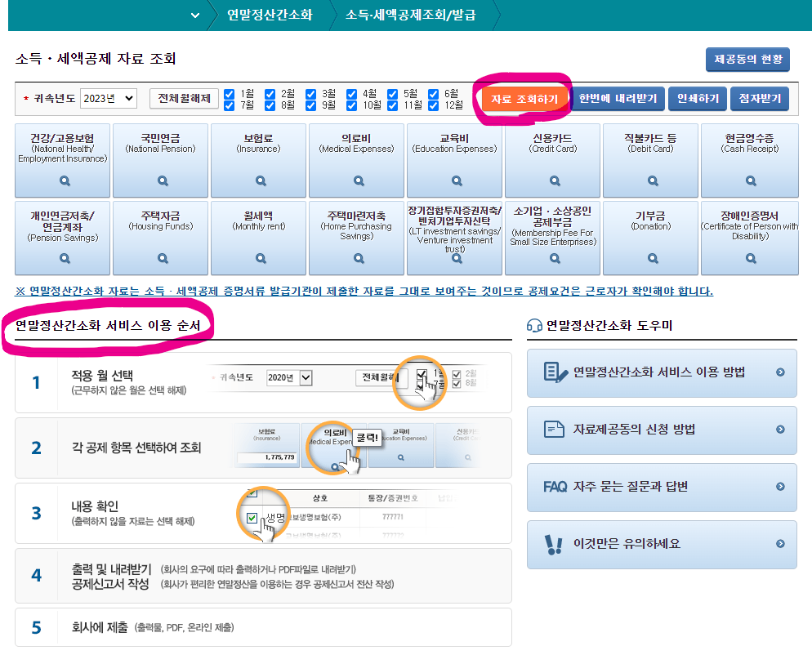The width and height of the screenshot is (812, 655).
Task: Click the arrow icon on 이것만은 유의하세요
Action: [780, 544]
